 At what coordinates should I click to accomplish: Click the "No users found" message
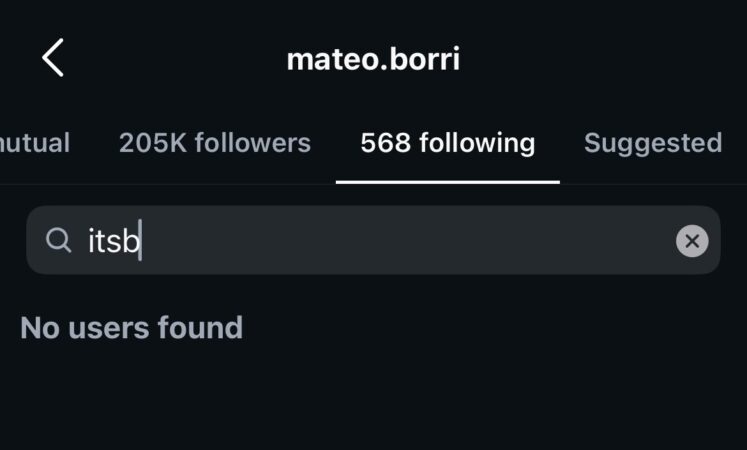[x=131, y=328]
